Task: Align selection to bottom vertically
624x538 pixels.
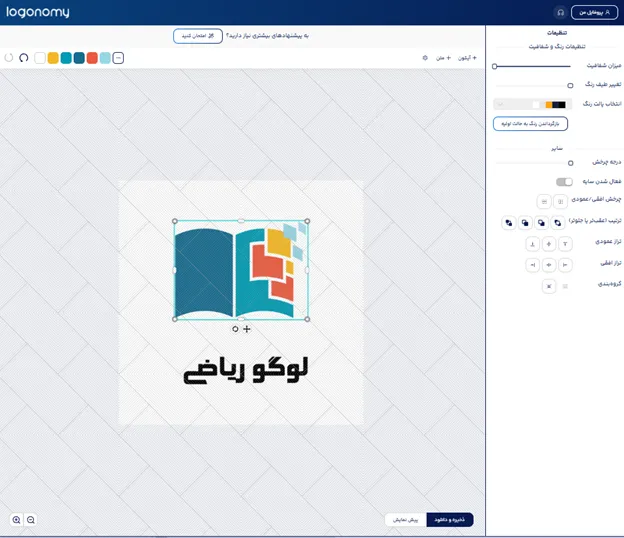Action: [x=532, y=244]
